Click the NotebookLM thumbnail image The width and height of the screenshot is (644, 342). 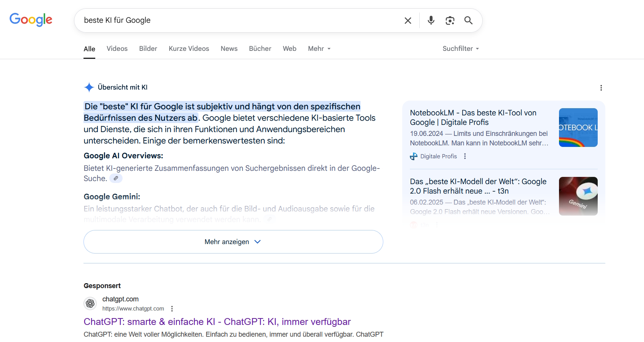pyautogui.click(x=578, y=128)
